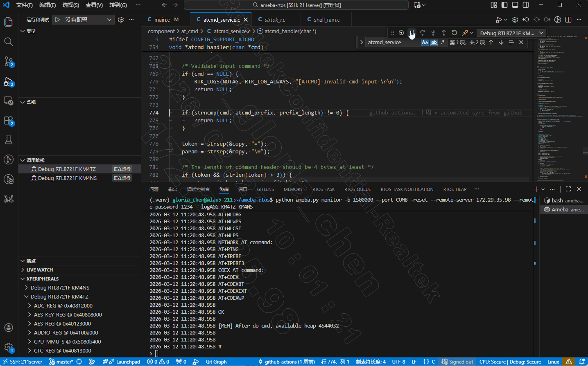Click the Step Over debug button
Viewport: 588px width, 366px height.
(x=423, y=33)
